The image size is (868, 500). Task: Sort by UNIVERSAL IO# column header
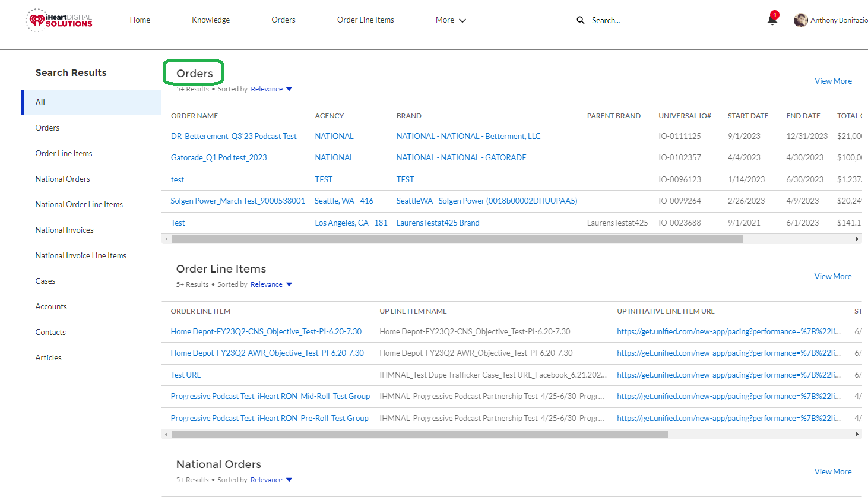(685, 116)
